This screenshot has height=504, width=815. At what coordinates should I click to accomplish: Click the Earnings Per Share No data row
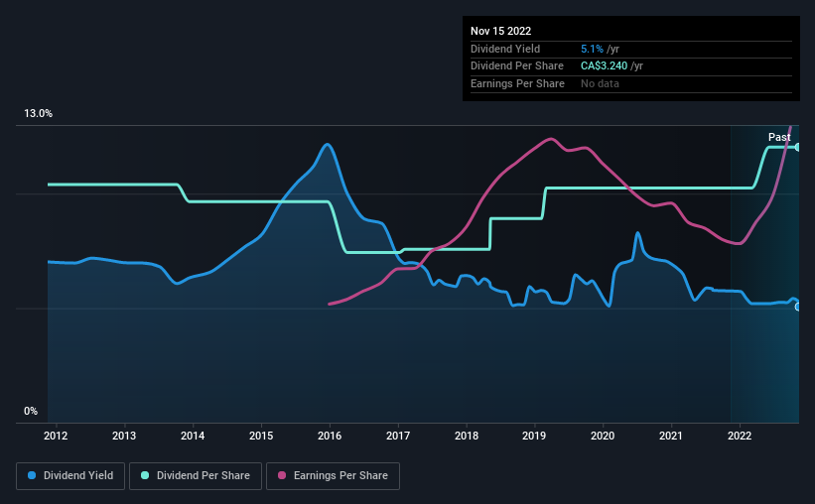(x=631, y=83)
